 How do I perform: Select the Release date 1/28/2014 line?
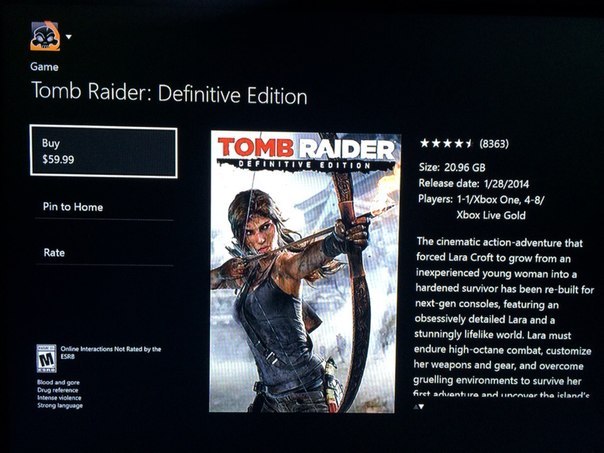(x=474, y=183)
